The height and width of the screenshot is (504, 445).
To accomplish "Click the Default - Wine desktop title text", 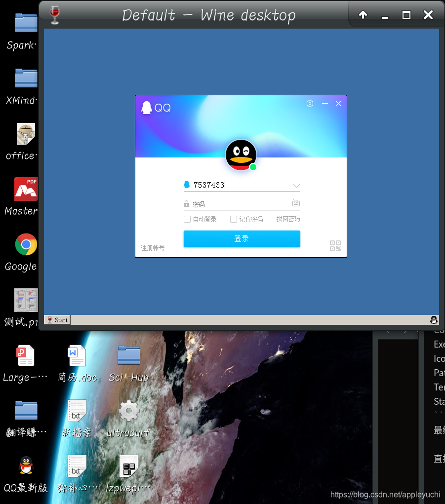I will (x=209, y=15).
